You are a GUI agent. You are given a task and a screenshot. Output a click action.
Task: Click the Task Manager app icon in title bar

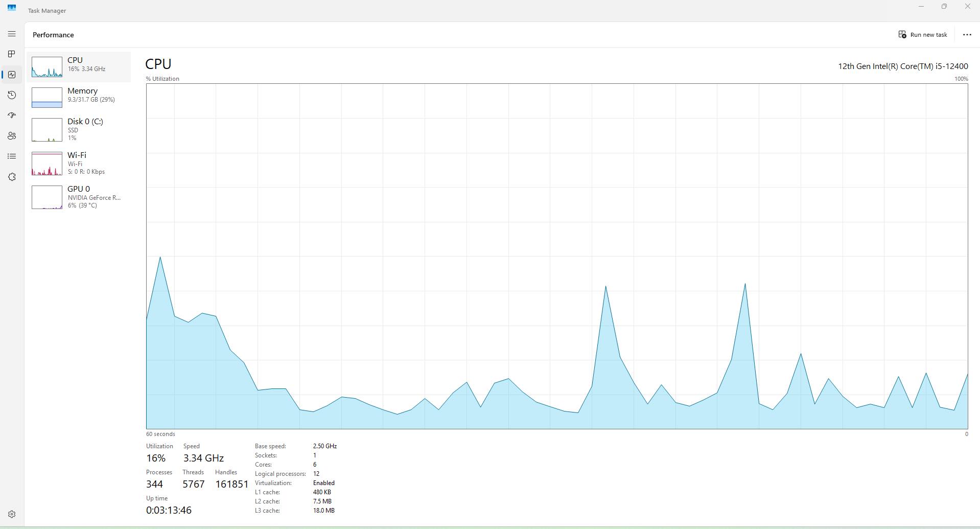pyautogui.click(x=12, y=8)
